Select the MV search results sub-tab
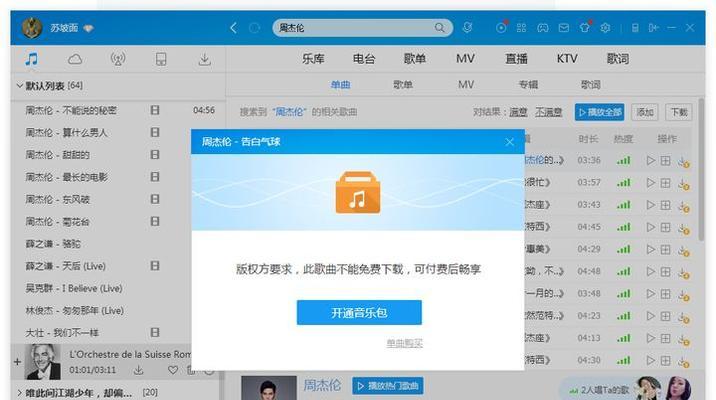Viewport: 716px width, 400px height. coord(466,84)
